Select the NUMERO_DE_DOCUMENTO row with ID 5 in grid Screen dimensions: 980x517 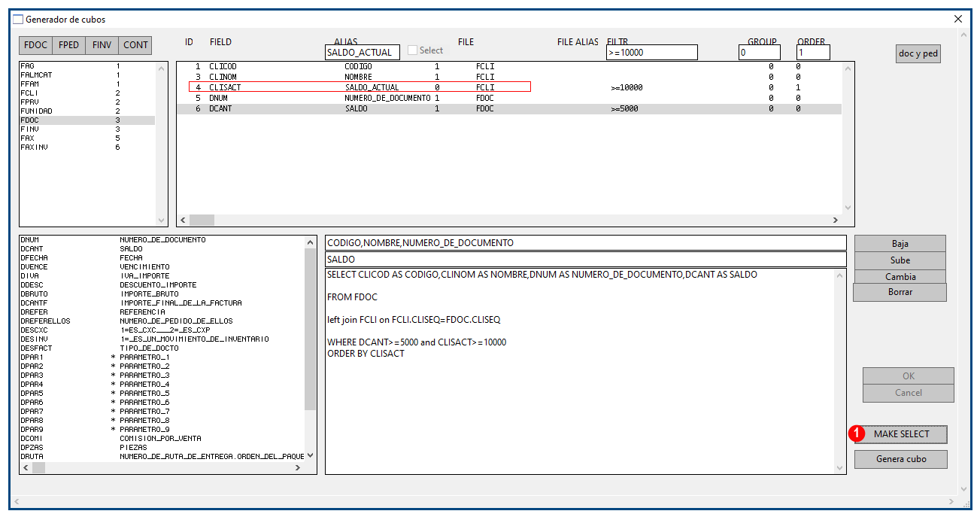pos(509,98)
